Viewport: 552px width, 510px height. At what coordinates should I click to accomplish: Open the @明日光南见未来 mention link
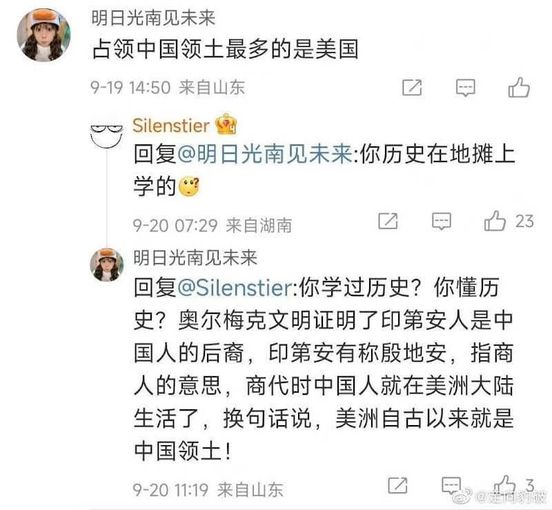264,154
